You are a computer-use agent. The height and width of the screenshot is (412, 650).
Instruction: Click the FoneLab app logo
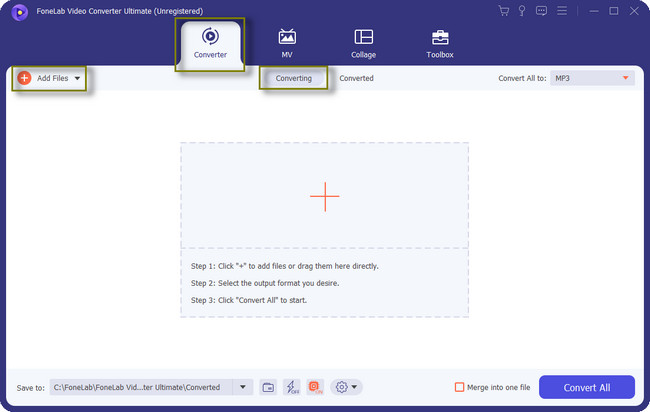pyautogui.click(x=19, y=12)
